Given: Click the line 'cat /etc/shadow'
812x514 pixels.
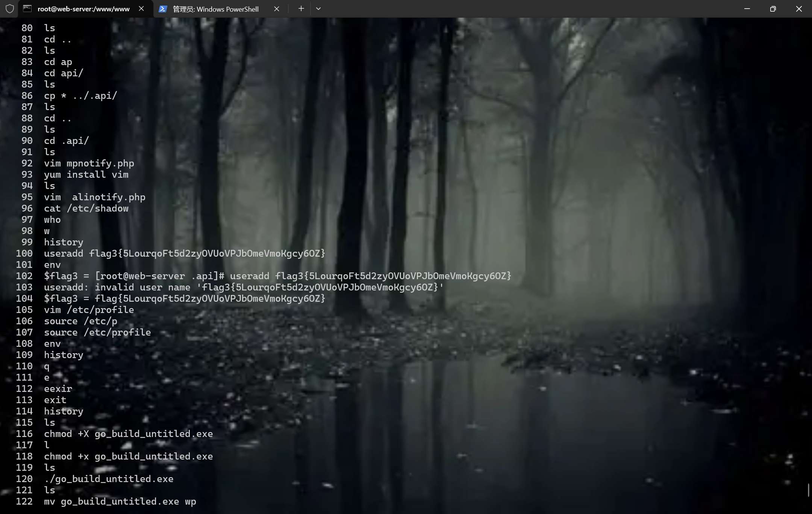Looking at the screenshot, I should pos(86,209).
